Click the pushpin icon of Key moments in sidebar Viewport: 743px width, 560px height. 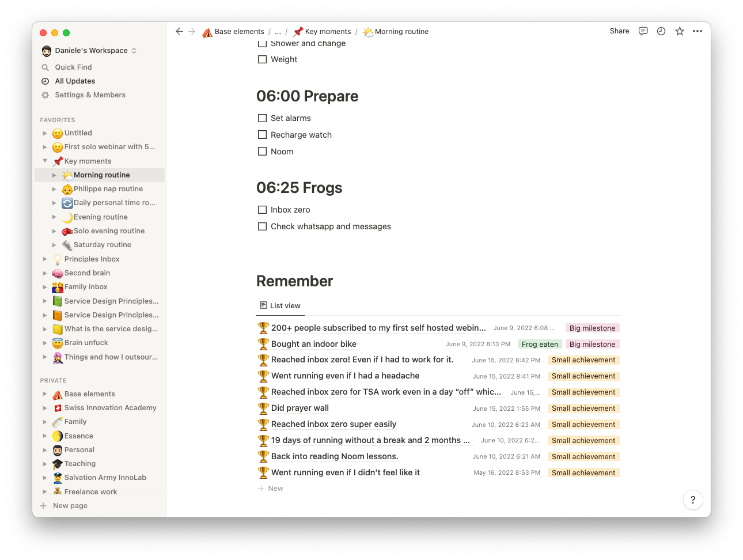pyautogui.click(x=58, y=161)
